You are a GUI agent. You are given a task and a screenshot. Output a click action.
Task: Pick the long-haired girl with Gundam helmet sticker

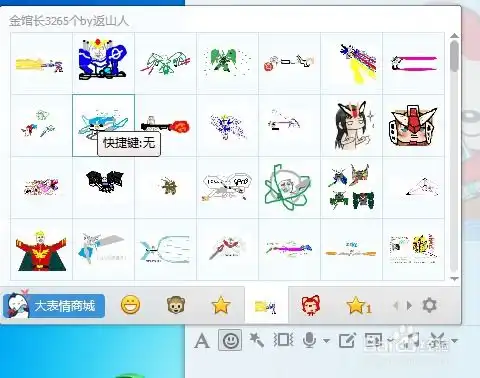[352, 125]
